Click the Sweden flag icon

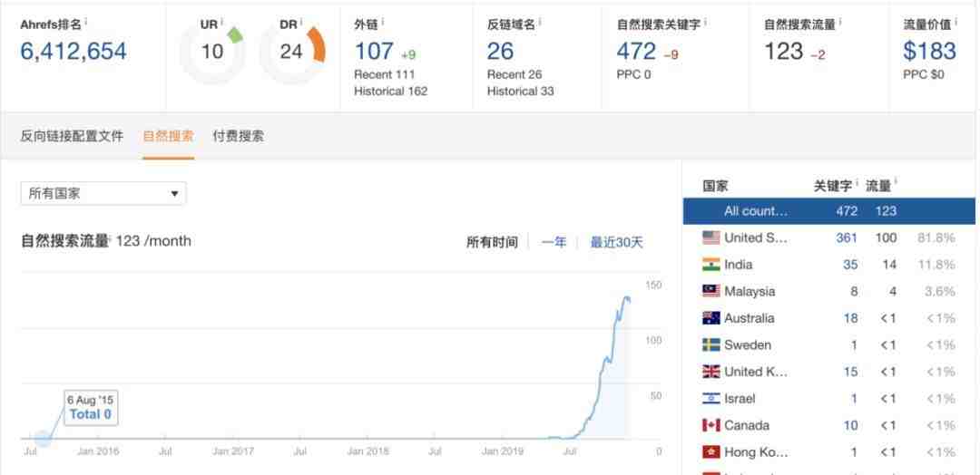[x=710, y=345]
